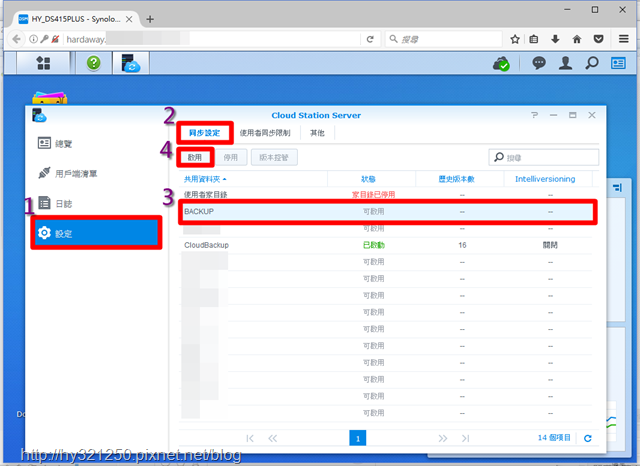Open 設定 settings in sidebar
This screenshot has width=640, height=466.
96,233
